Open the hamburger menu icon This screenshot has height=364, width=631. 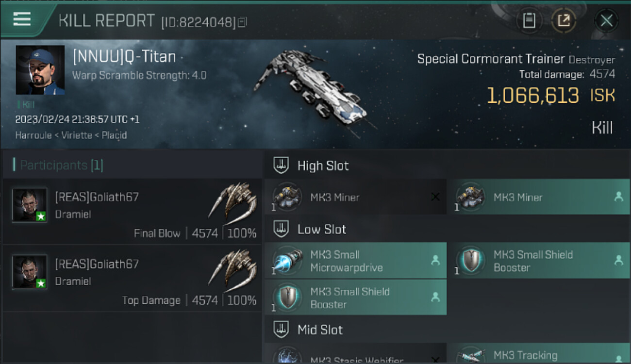(x=22, y=19)
